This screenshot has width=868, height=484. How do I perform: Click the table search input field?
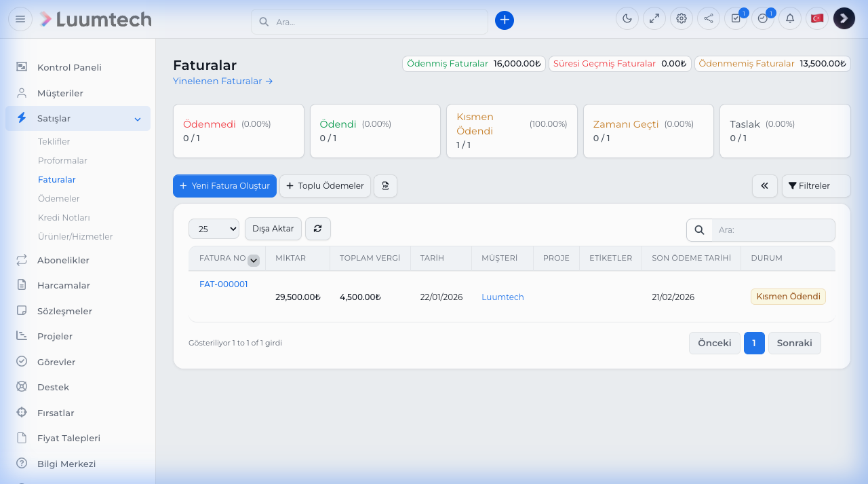(773, 230)
